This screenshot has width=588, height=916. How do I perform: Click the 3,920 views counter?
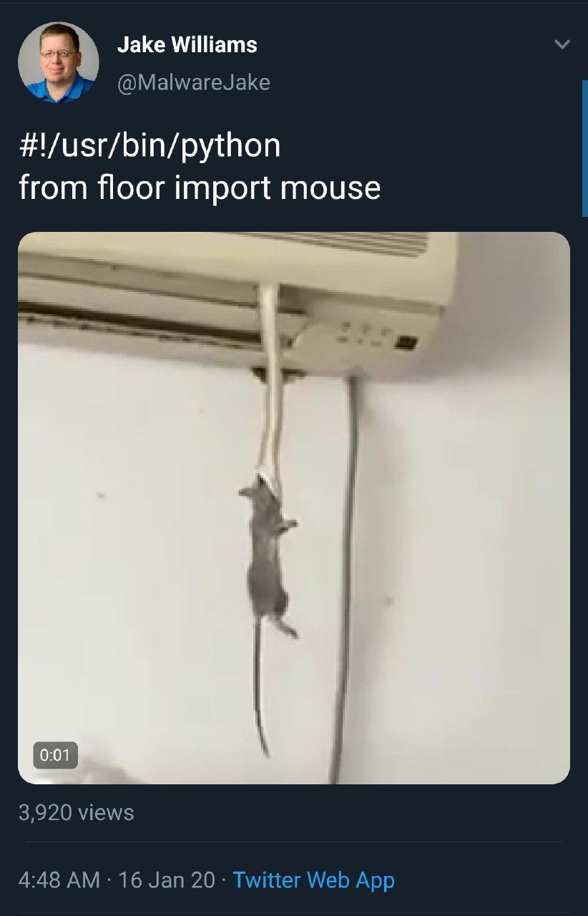(77, 812)
